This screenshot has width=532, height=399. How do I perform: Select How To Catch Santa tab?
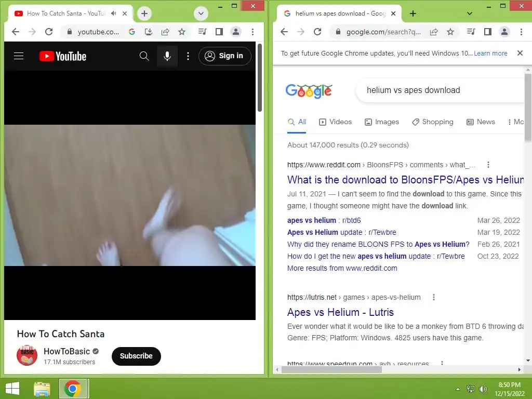70,13
